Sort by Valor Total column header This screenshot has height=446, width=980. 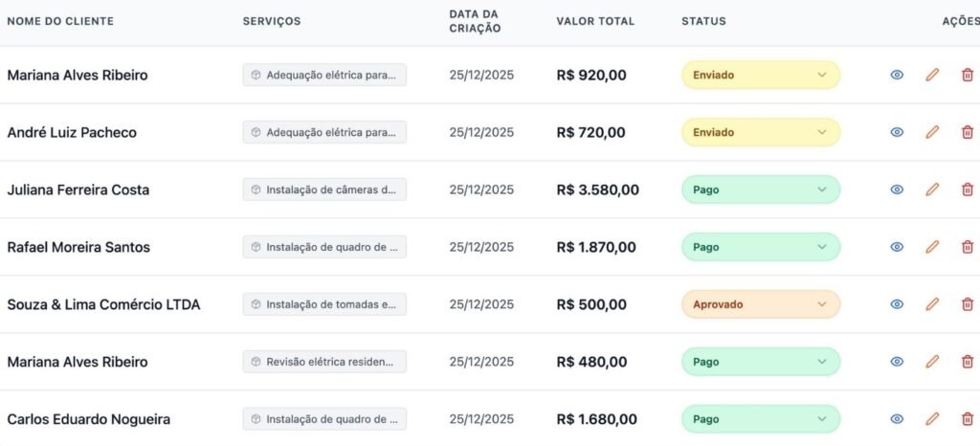594,21
